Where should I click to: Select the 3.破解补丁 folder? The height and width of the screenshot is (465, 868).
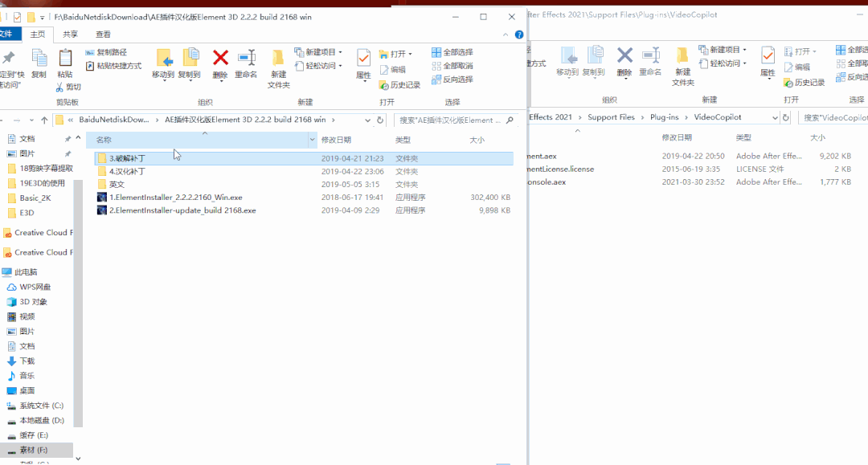(304, 159)
